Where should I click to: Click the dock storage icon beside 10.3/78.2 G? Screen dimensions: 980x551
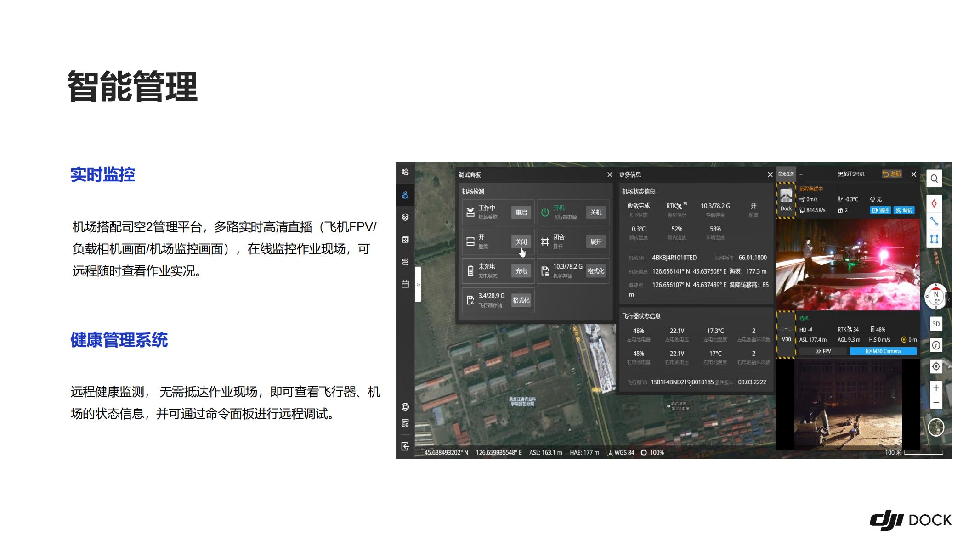[545, 271]
